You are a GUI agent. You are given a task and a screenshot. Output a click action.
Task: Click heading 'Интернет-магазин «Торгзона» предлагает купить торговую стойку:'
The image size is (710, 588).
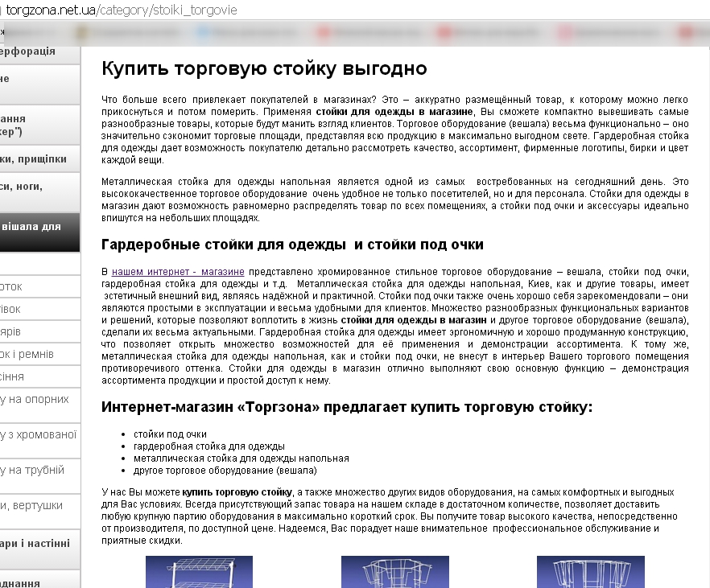click(x=347, y=407)
